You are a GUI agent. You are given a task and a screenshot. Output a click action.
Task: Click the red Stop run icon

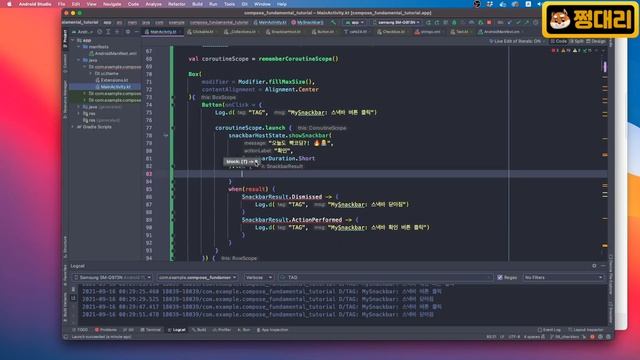tap(489, 22)
